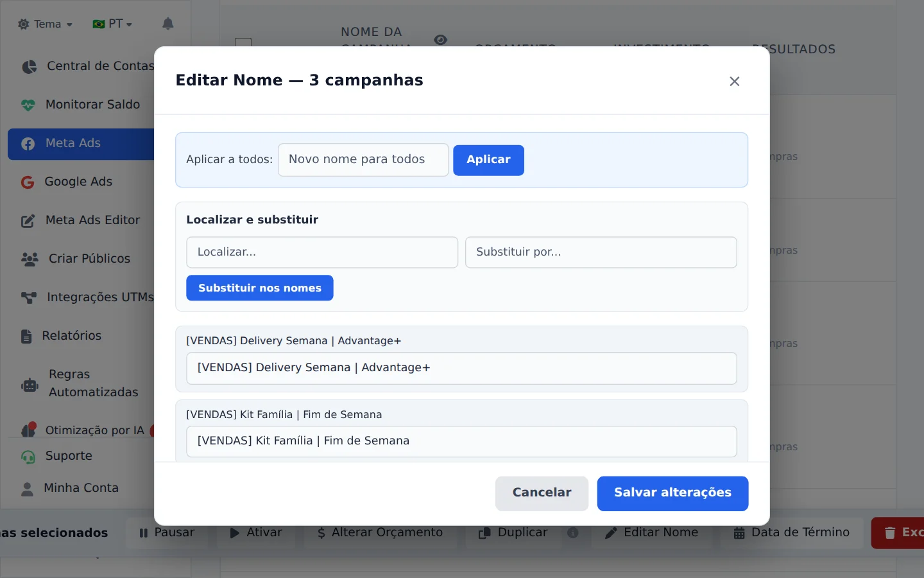Screen dimensions: 924x578
Task: Click the Aplicar button
Action: (x=488, y=160)
